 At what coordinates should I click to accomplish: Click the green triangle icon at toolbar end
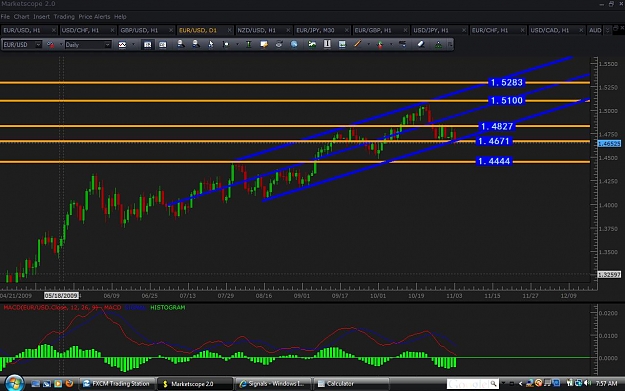pyautogui.click(x=438, y=44)
